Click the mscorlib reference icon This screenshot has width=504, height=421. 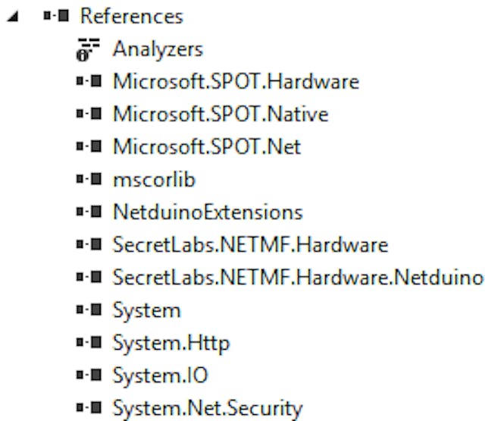pos(89,179)
